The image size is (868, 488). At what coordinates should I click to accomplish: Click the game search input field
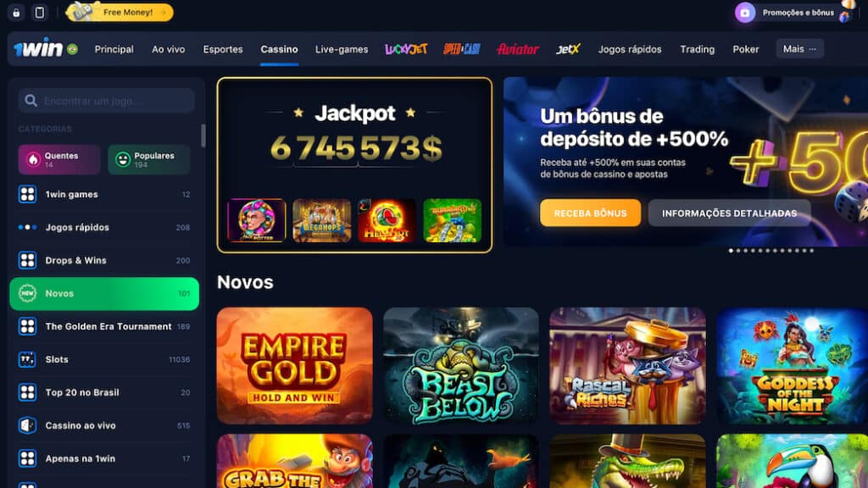[x=106, y=101]
